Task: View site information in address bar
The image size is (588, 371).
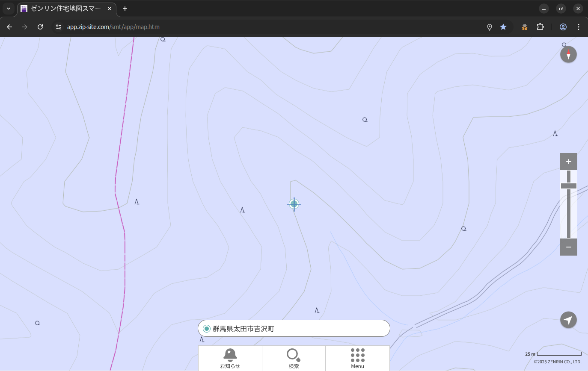Action: tap(59, 27)
